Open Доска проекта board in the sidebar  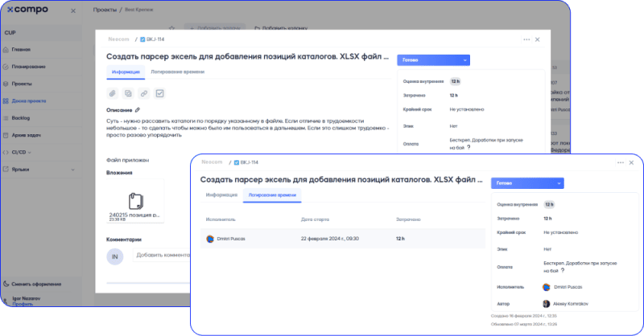[29, 101]
